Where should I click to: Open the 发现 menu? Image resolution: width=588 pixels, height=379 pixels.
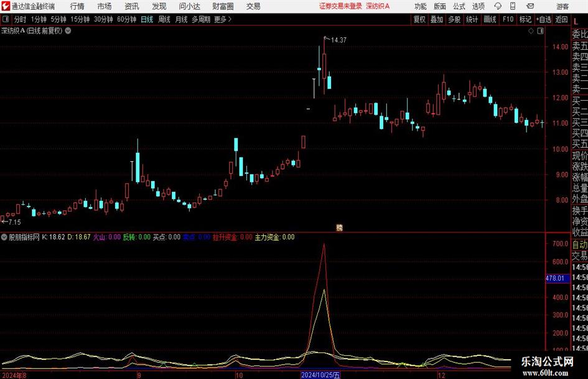[x=159, y=6]
